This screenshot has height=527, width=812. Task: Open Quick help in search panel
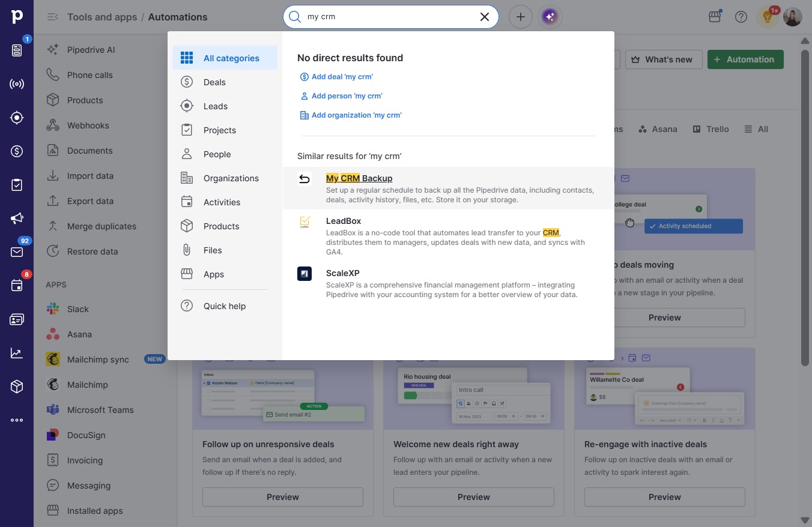pyautogui.click(x=225, y=306)
